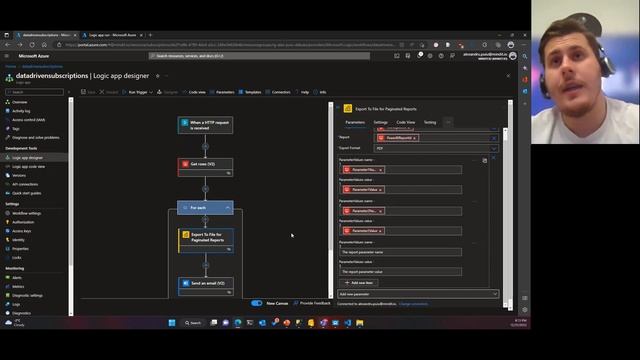Click plus connector below HTTP request trigger

pyautogui.click(x=205, y=146)
